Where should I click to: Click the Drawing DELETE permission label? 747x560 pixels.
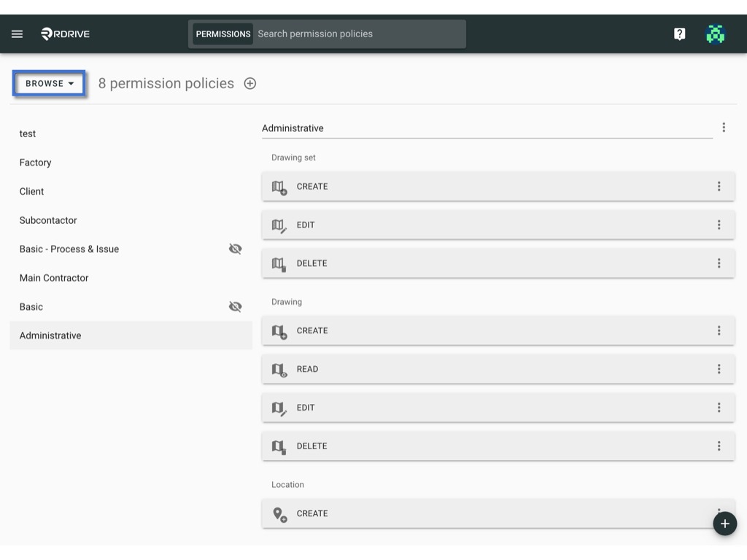point(311,446)
